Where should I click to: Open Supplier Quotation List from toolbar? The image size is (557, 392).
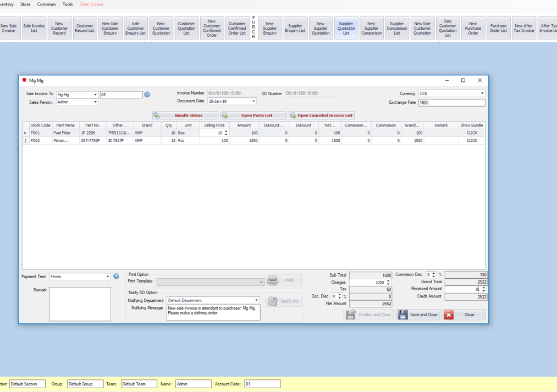(346, 28)
